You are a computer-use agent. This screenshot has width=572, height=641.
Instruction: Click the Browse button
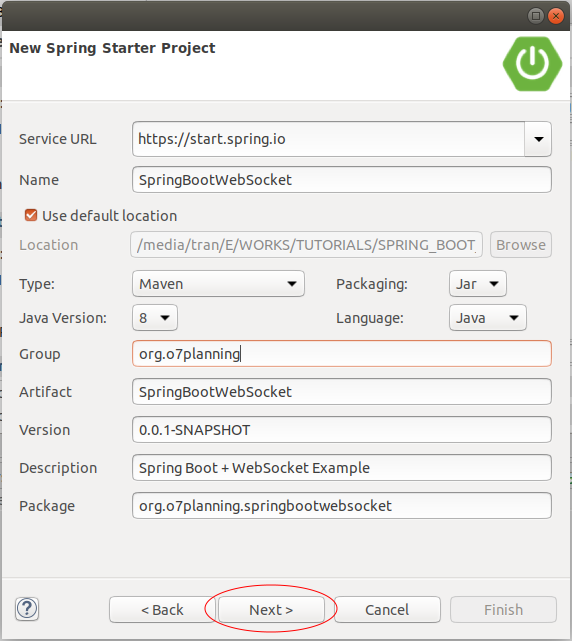tap(521, 245)
